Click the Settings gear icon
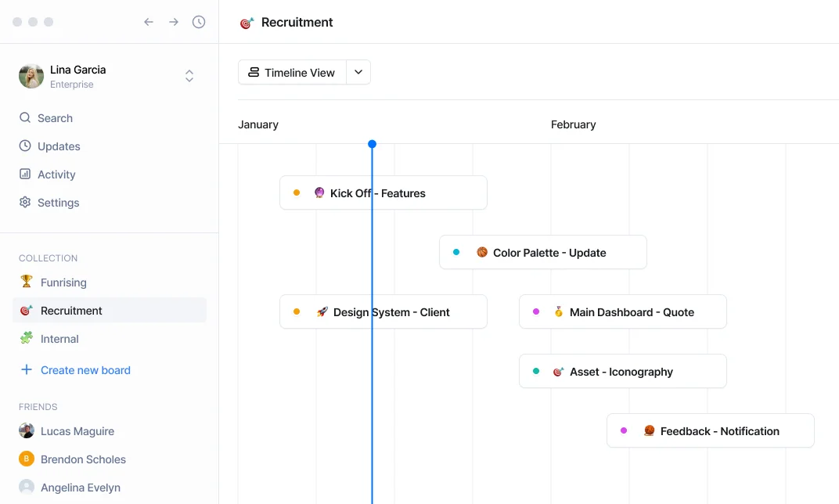Viewport: 839px width, 504px height. coord(25,203)
